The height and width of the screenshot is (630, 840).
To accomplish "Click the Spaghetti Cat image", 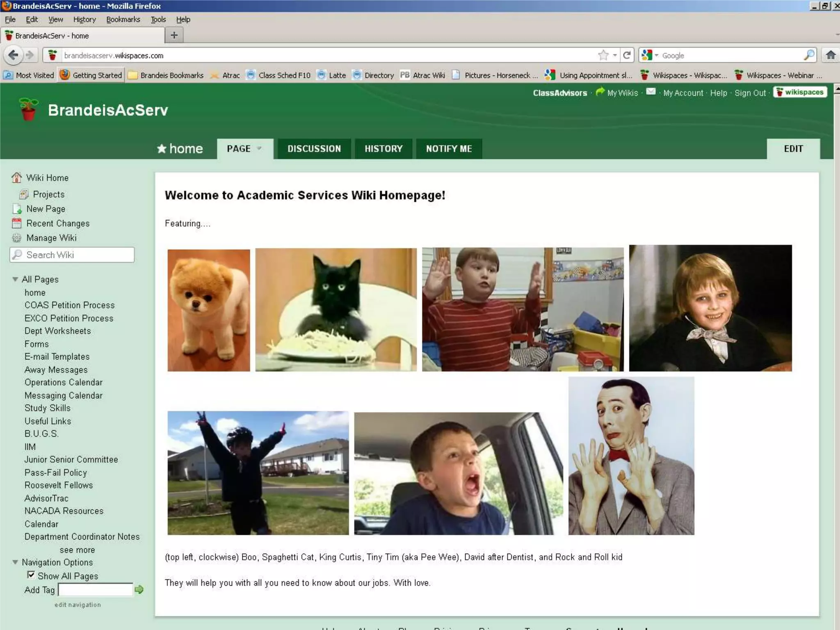I will point(336,310).
